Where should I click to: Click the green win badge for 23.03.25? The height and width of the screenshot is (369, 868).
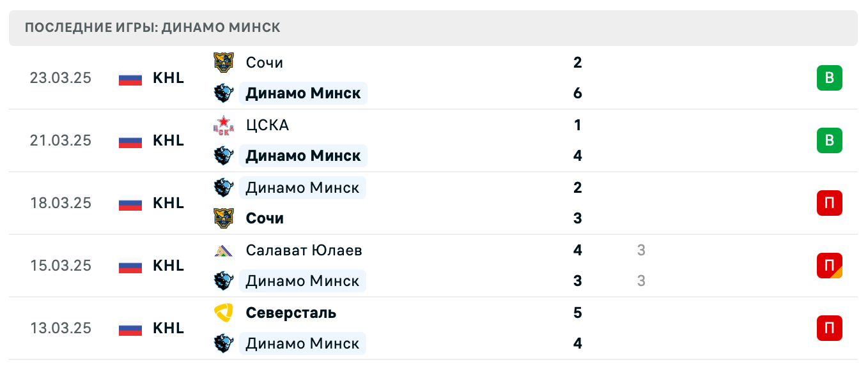(x=829, y=79)
